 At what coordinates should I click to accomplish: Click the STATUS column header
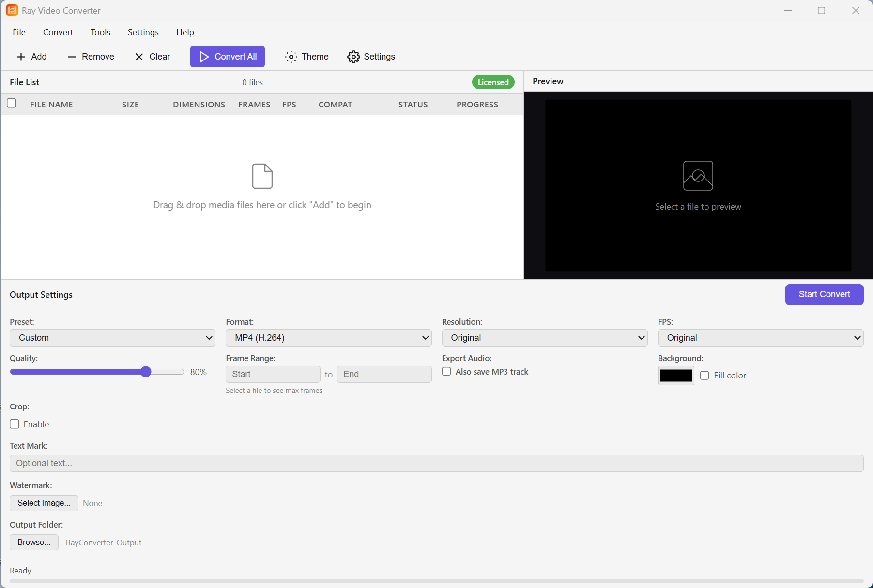(413, 105)
